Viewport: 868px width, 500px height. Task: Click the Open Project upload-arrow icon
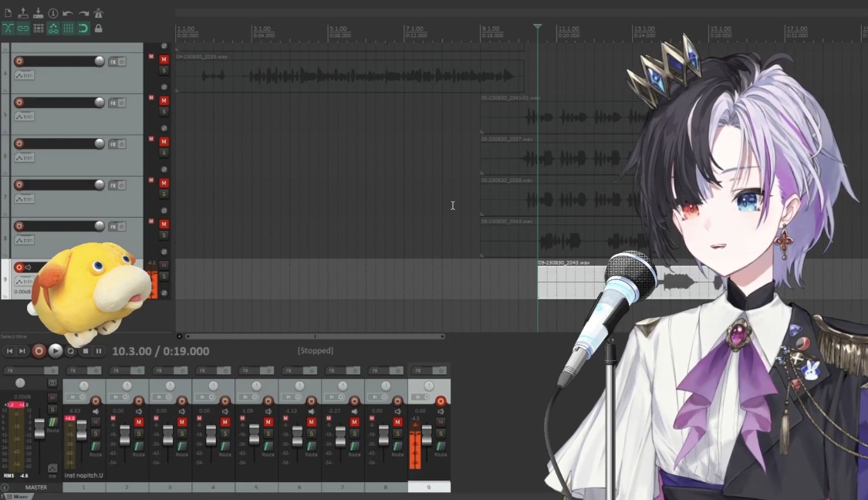click(23, 13)
